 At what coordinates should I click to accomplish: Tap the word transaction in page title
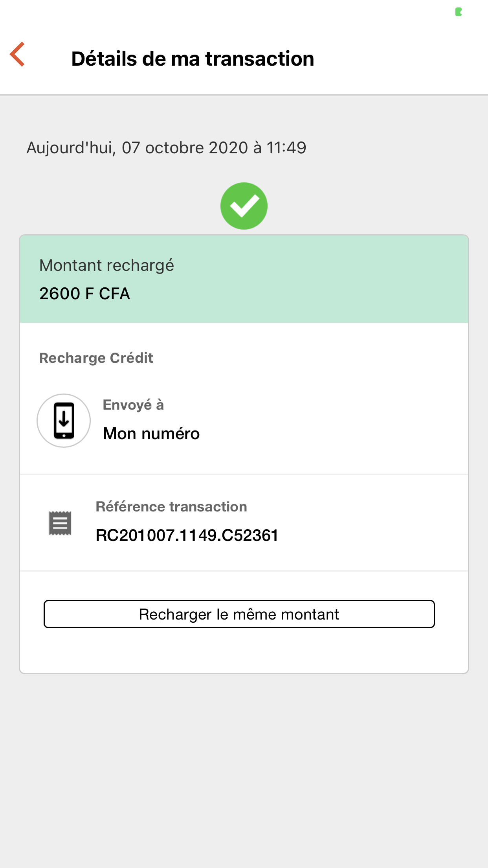(259, 59)
